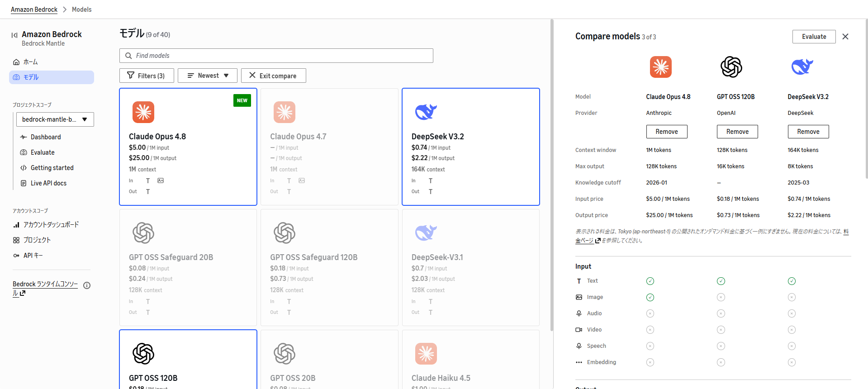Screen dimensions: 868x389
Task: Open the Filters (3) menu
Action: click(147, 76)
